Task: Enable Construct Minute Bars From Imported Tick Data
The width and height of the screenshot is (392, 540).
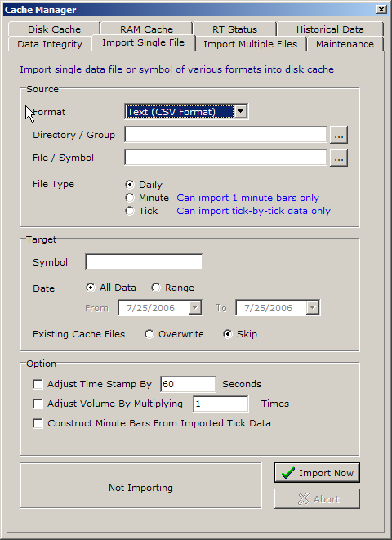Action: (38, 423)
